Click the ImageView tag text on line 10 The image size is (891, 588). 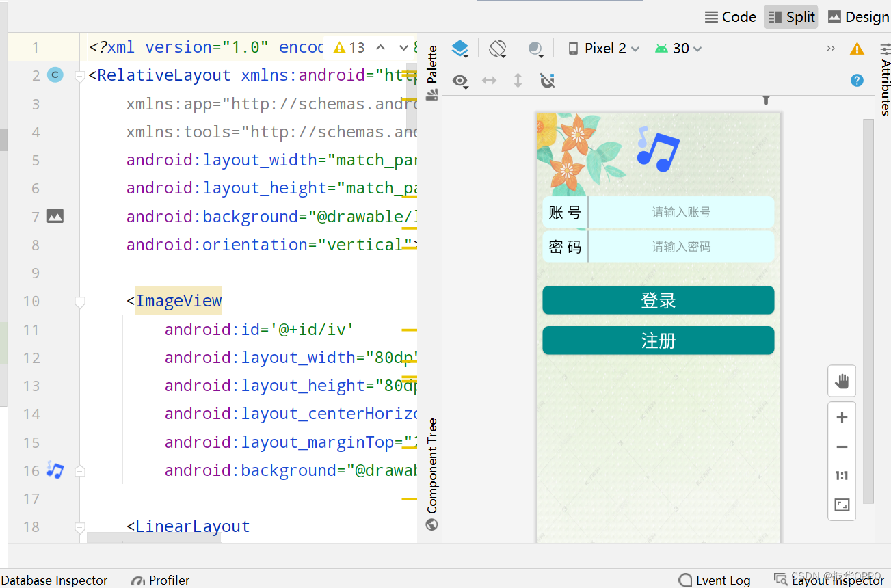[178, 301]
